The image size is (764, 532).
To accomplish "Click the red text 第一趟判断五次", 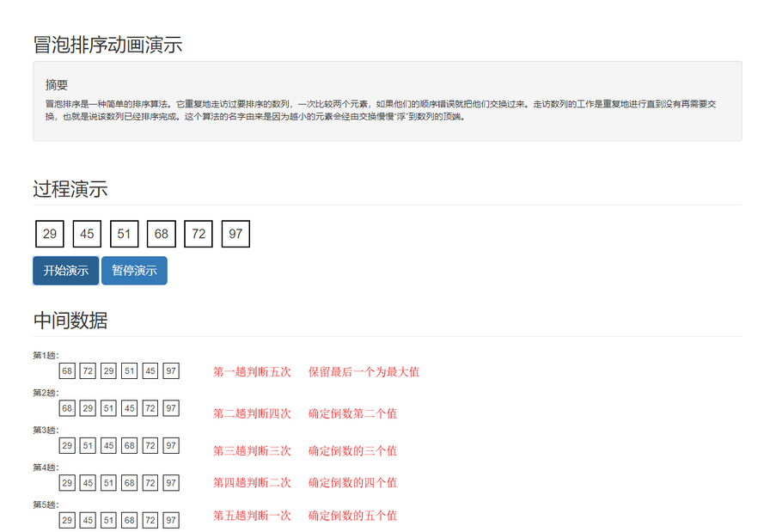I will coord(252,372).
